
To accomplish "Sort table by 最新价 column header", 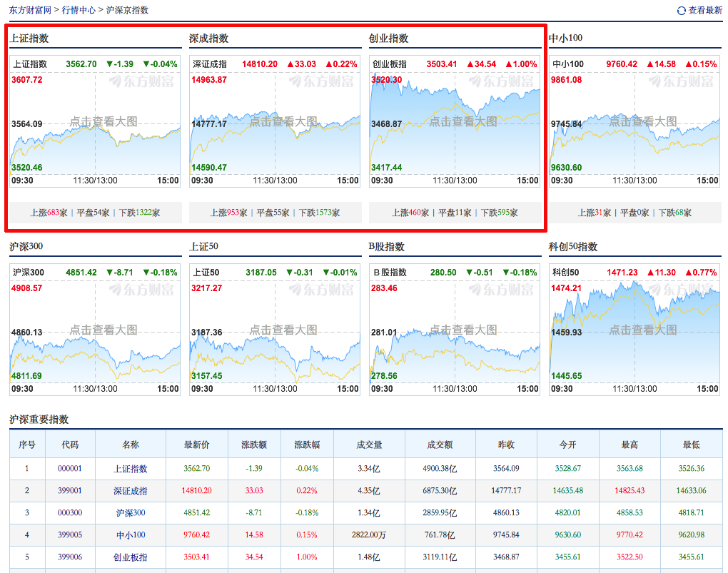I will tap(197, 445).
